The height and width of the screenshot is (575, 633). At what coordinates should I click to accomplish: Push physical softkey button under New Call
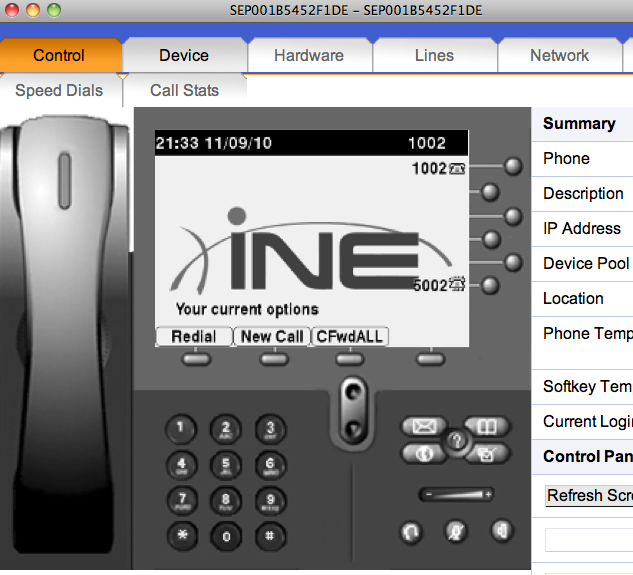pos(274,359)
